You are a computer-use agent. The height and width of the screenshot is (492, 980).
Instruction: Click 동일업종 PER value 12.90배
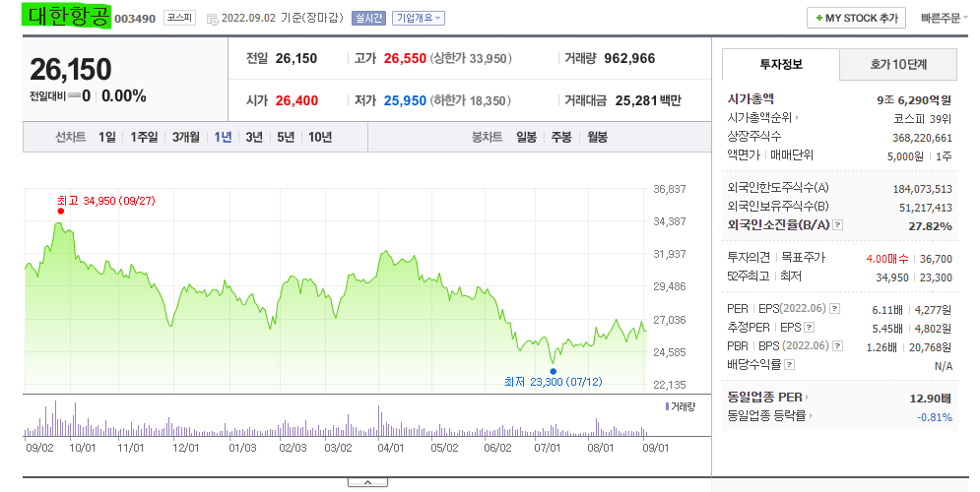pos(931,399)
